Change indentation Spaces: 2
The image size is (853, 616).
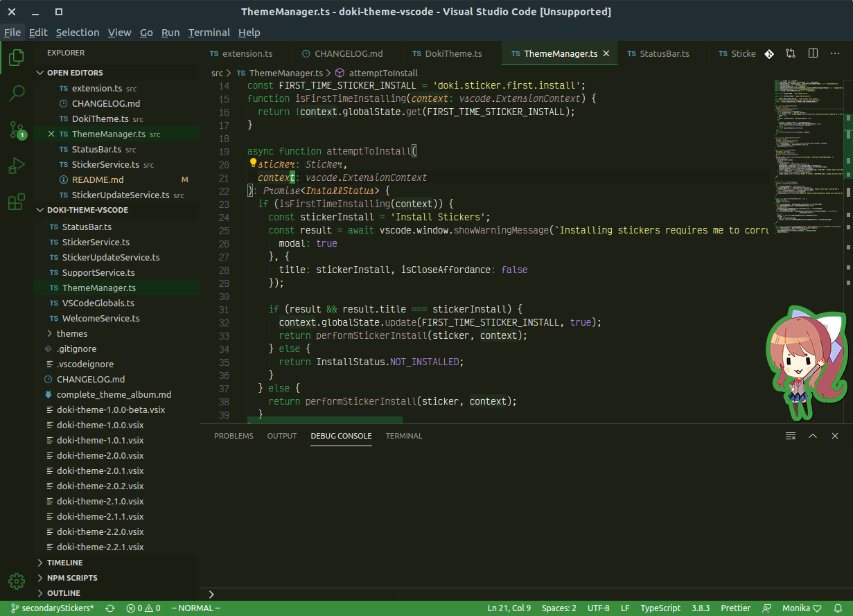[x=559, y=608]
